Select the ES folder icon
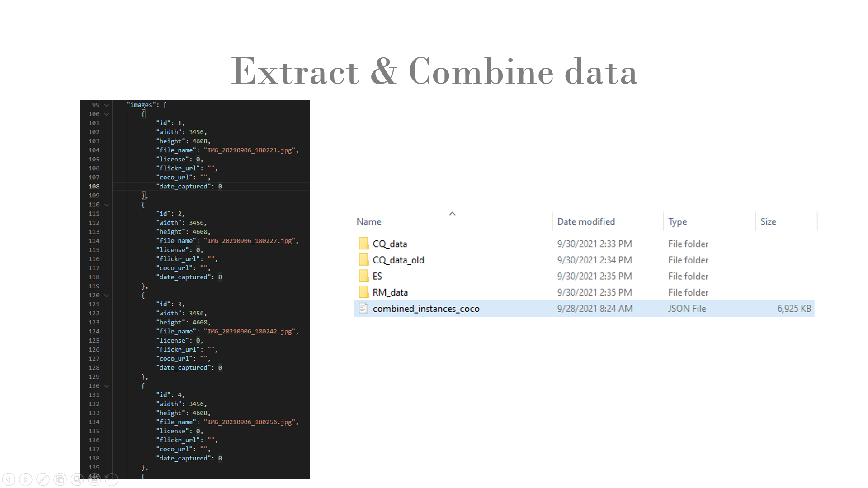The image size is (868, 488). tap(363, 276)
